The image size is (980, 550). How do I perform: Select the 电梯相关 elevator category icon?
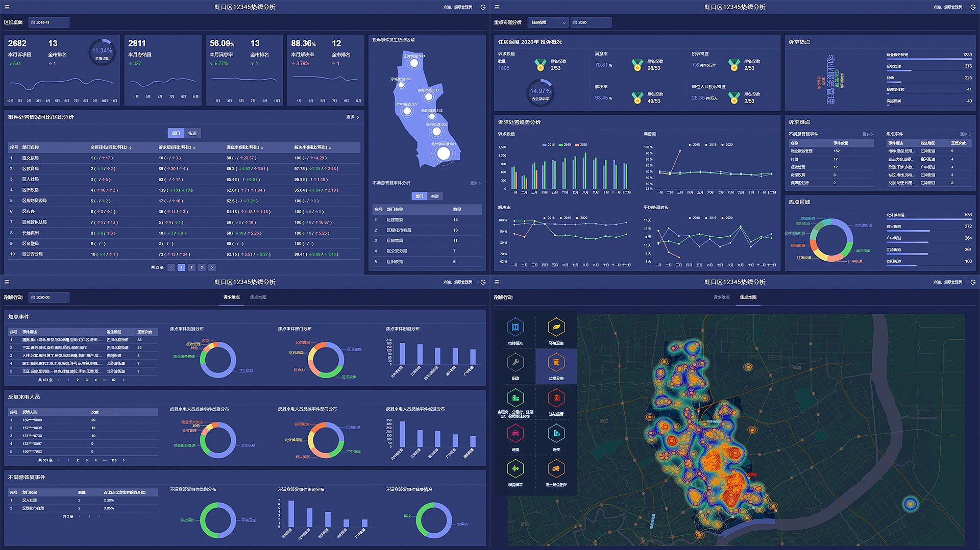coord(516,327)
